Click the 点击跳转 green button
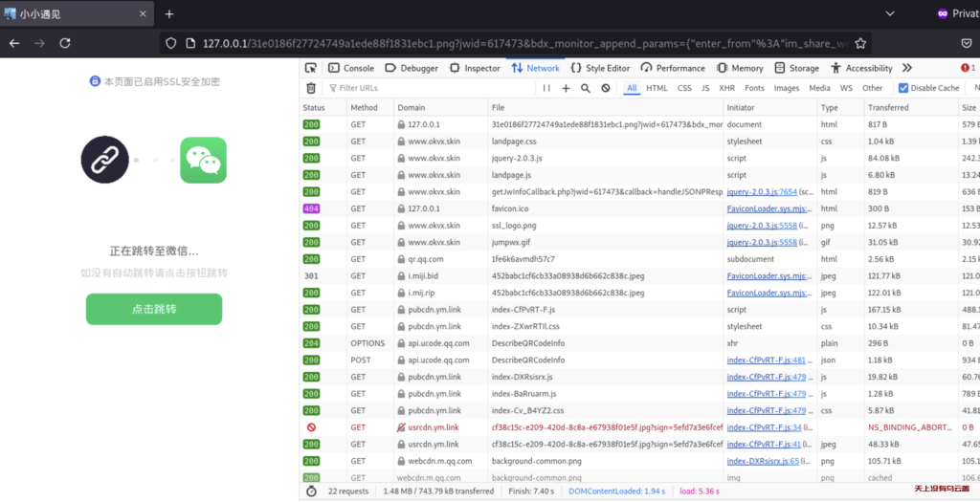The height and width of the screenshot is (502, 980). click(x=154, y=309)
